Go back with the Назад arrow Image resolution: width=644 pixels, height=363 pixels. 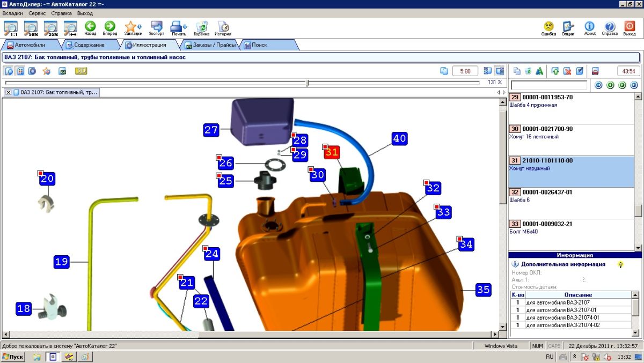tap(90, 28)
